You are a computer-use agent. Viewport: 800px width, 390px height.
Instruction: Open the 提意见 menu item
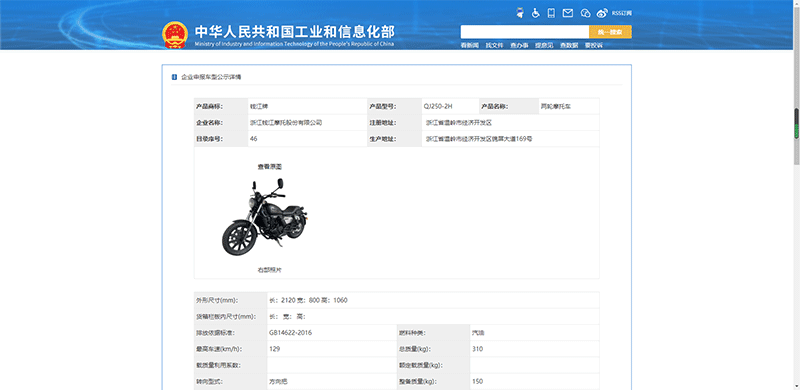coord(544,45)
